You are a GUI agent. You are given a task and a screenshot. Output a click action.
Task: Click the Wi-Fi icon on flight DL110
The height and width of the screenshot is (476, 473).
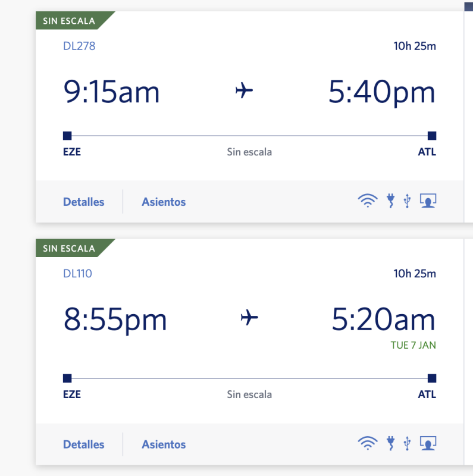tap(368, 443)
